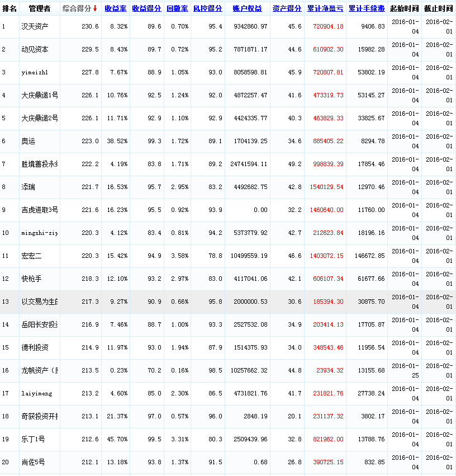
Task: Select manager 奥运 in row 6
Action: [x=28, y=141]
